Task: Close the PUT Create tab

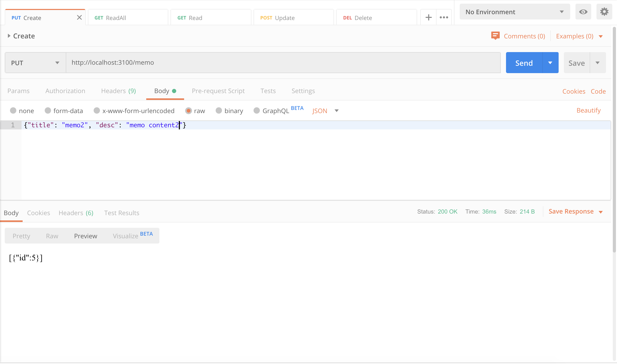Action: [79, 18]
